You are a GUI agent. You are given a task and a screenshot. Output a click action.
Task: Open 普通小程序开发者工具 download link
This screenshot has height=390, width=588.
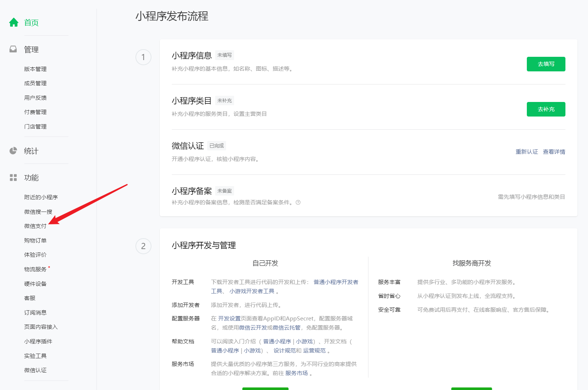pyautogui.click(x=336, y=282)
